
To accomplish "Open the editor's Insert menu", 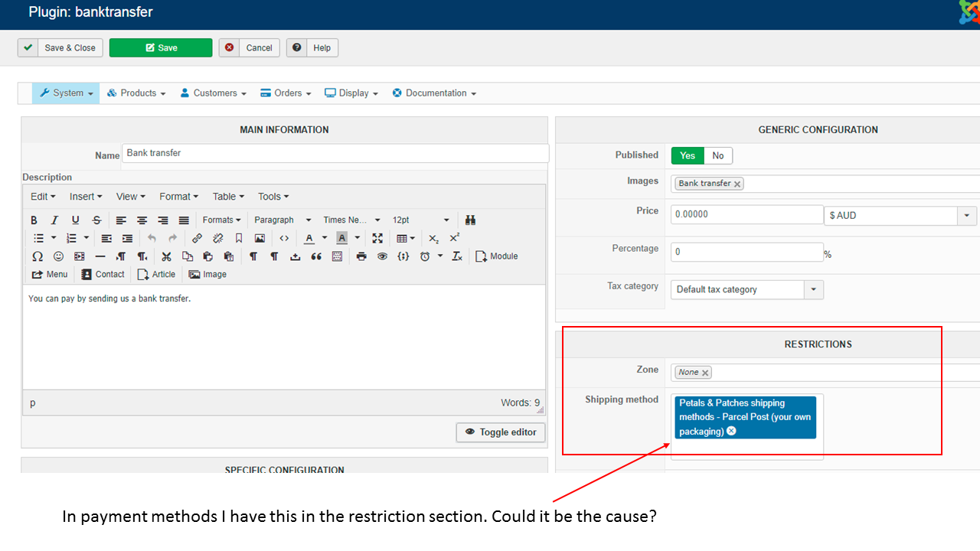I will tap(85, 197).
